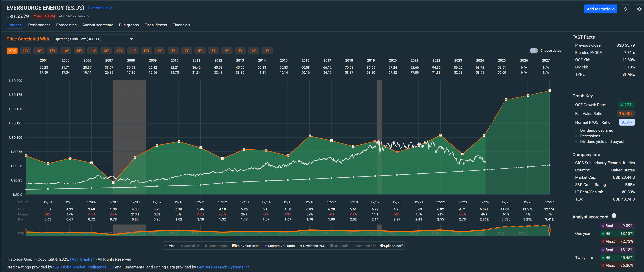The height and width of the screenshot is (272, 644).
Task: Grab left handle of range navigator
Action: 26,230
